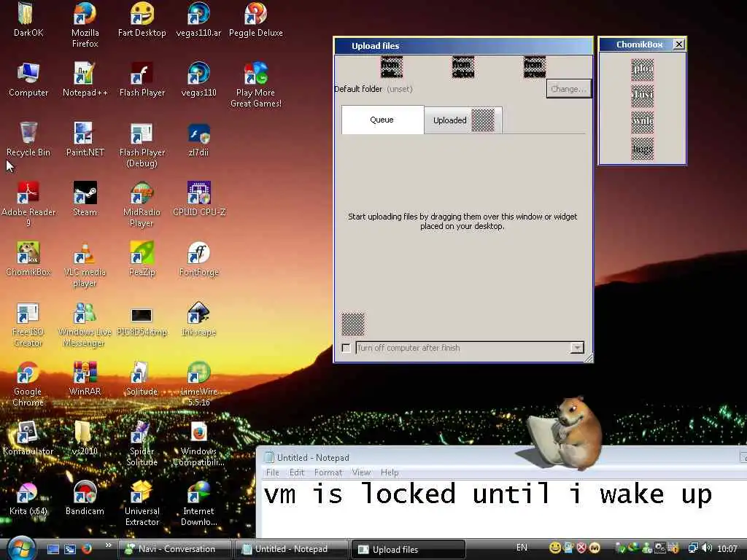Open Adobe Reader 9 shortcut
747x560 pixels.
coord(28,204)
